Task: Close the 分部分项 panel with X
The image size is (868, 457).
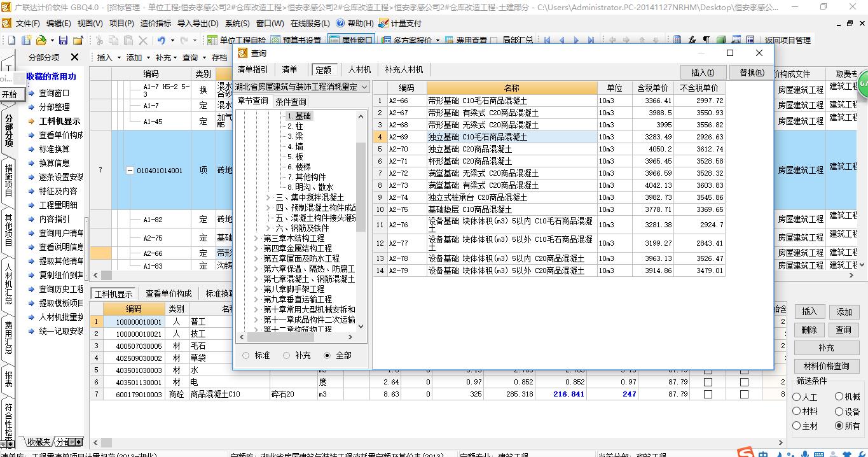Action: [x=74, y=57]
